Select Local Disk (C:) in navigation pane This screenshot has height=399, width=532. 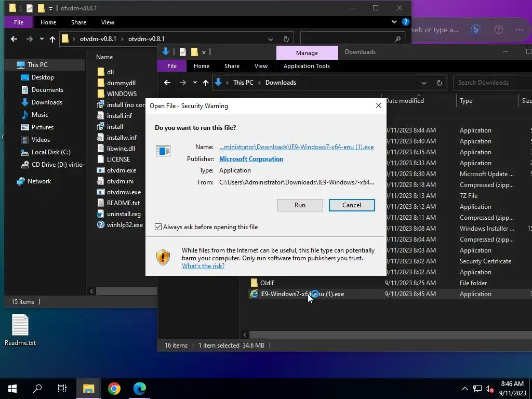coord(51,152)
